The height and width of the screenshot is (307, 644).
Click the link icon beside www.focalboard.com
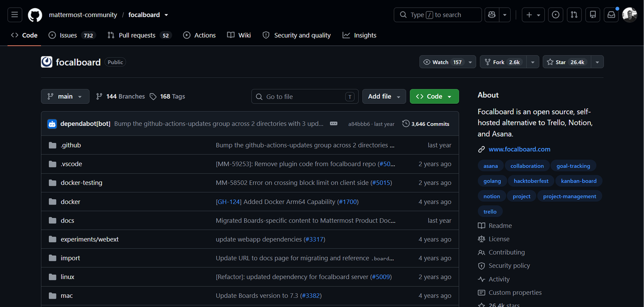click(481, 149)
